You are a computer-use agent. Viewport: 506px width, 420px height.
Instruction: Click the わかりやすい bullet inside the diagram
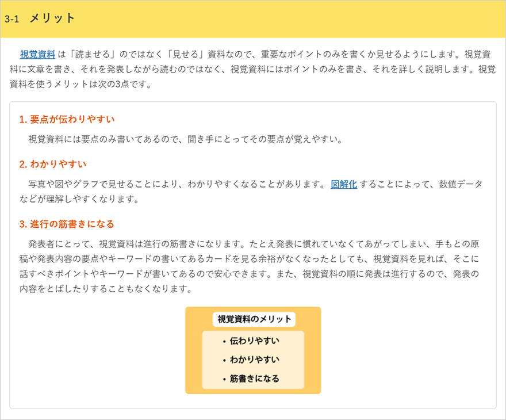coord(254,360)
